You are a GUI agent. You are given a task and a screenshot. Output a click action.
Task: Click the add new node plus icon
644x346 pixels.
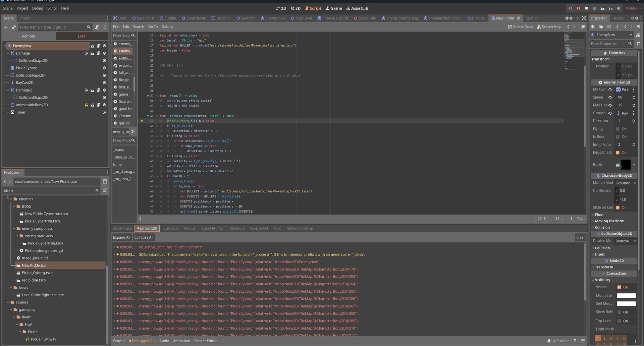pos(6,27)
